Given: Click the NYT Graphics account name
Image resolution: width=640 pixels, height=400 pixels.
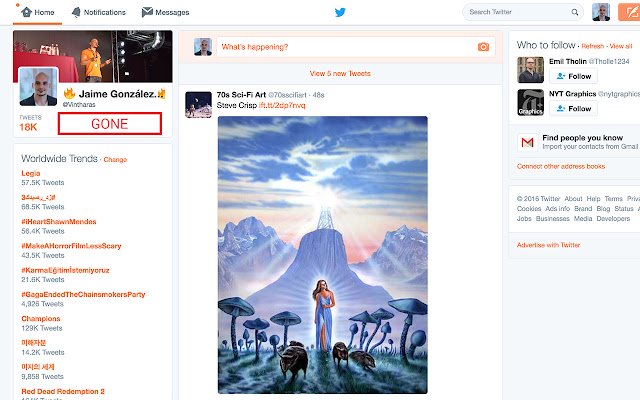Looking at the screenshot, I should coord(572,94).
